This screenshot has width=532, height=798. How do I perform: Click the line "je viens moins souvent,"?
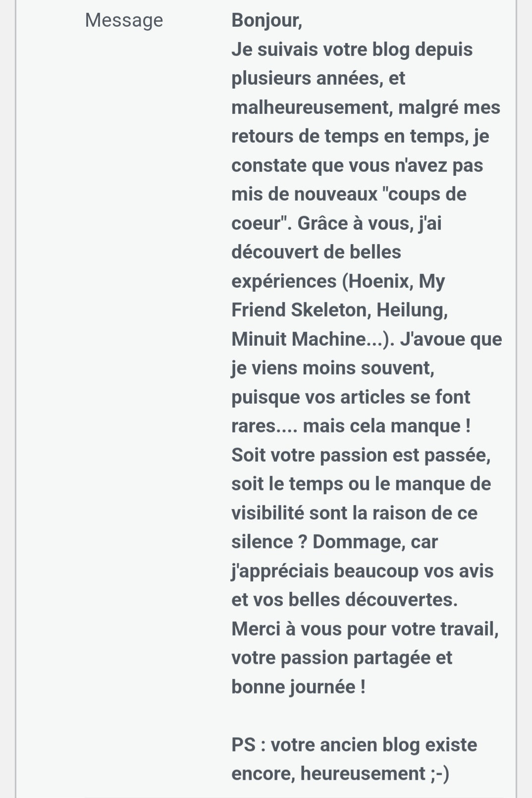(333, 368)
